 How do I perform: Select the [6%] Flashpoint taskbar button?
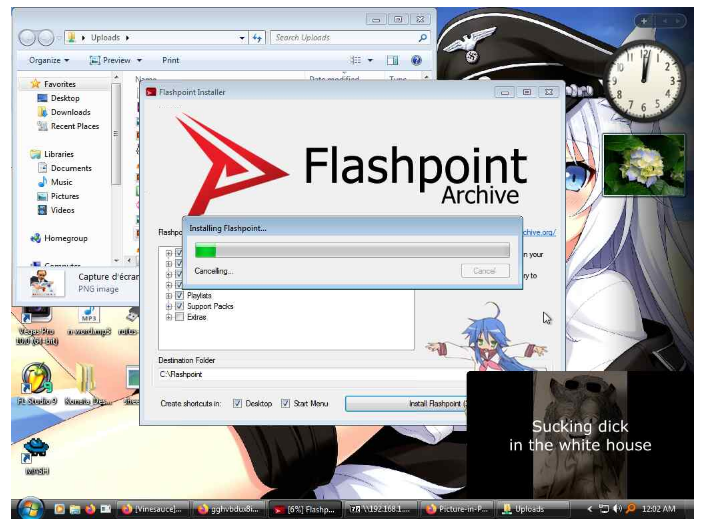pos(306,509)
